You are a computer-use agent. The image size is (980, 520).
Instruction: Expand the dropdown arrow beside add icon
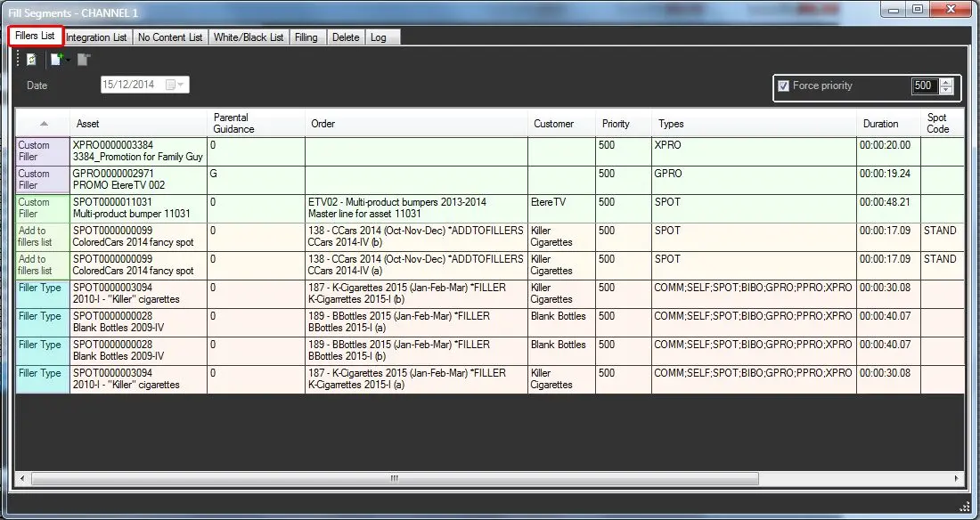(69, 61)
